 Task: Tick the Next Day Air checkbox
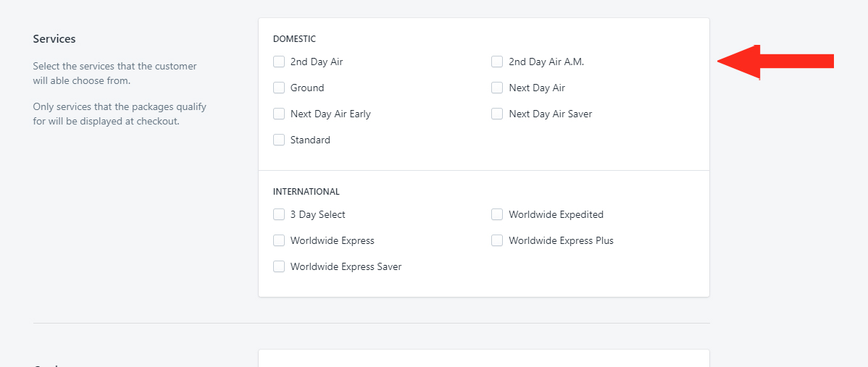pyautogui.click(x=497, y=88)
